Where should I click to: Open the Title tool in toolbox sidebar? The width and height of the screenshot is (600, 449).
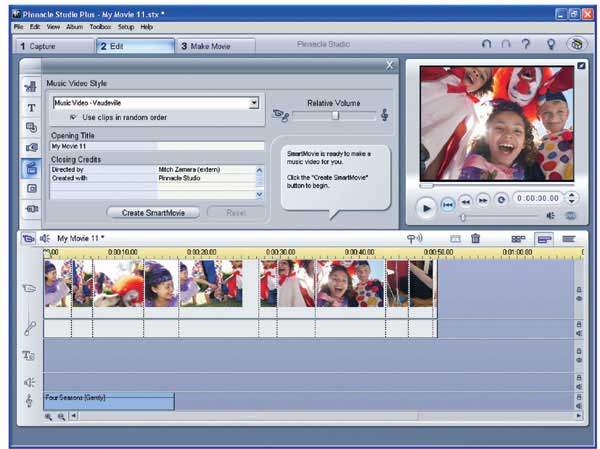pyautogui.click(x=31, y=108)
